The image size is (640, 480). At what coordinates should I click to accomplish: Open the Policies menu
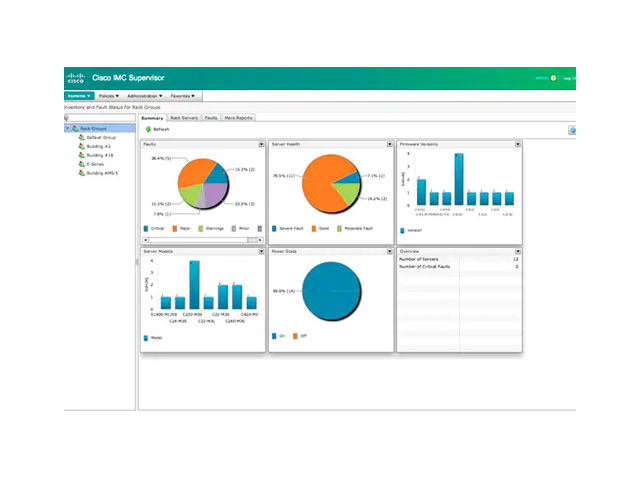[112, 96]
